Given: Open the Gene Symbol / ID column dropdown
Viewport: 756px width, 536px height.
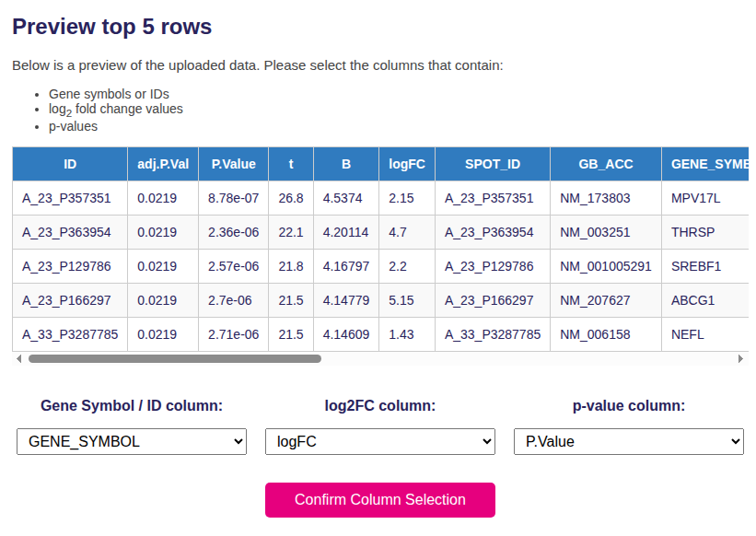Looking at the screenshot, I should point(132,441).
